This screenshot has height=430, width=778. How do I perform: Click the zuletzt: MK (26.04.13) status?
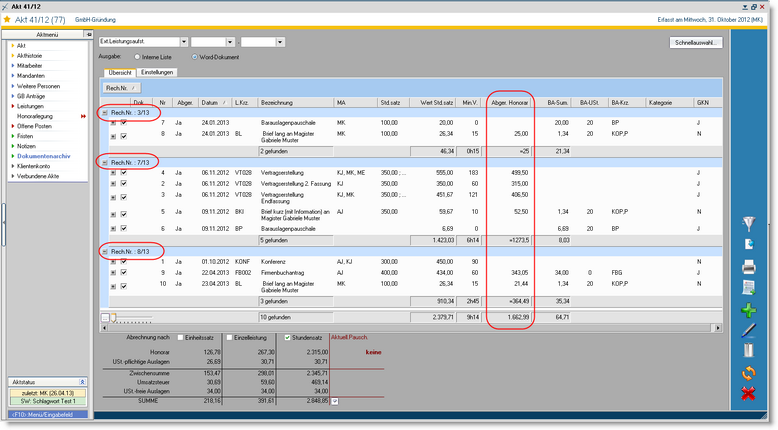pyautogui.click(x=48, y=393)
